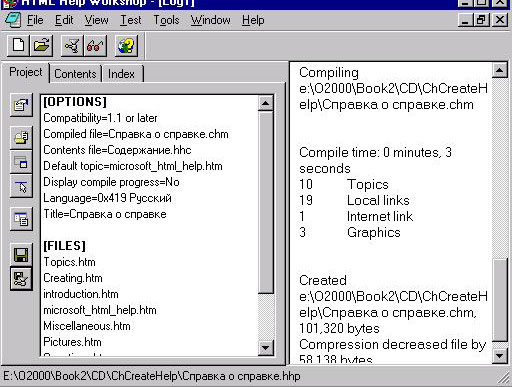The width and height of the screenshot is (512, 387).
Task: Open the File menu
Action: click(35, 20)
